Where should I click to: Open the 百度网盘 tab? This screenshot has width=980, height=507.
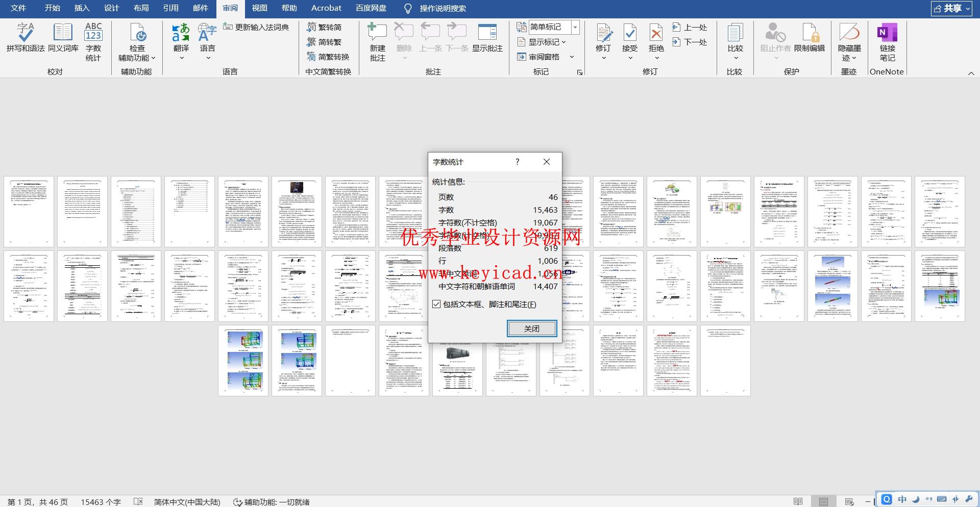click(x=371, y=8)
